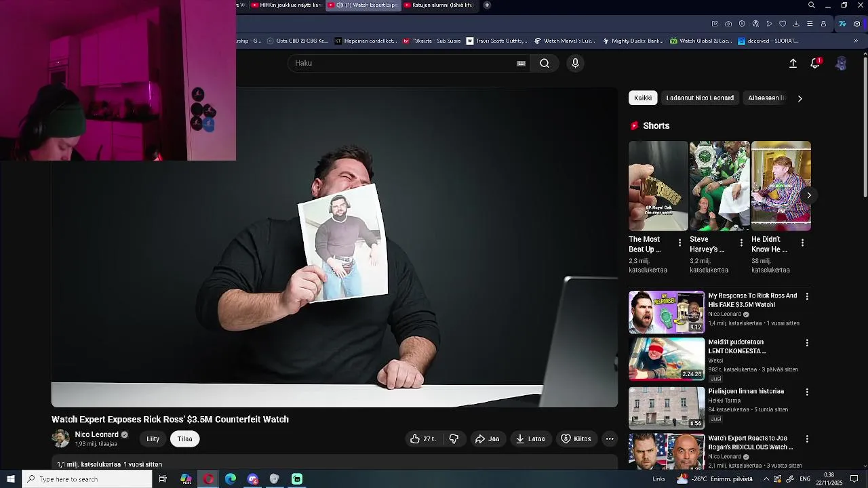Open Watch Expert Reacts to Joe Rogan's video
Viewport: 868px width, 488px height.
coord(751,443)
